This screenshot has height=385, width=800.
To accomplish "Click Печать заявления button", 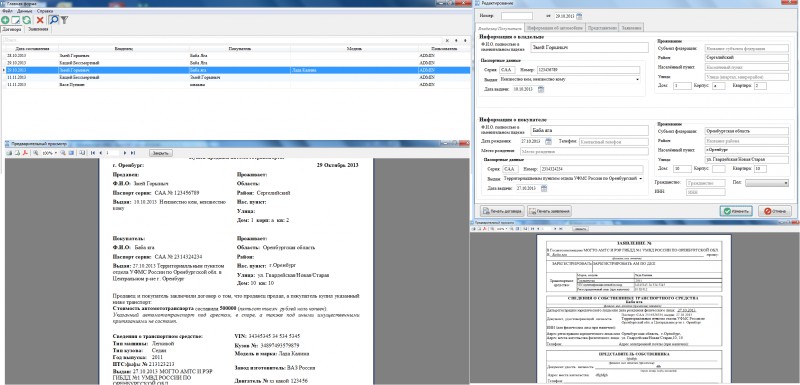I will click(x=549, y=211).
